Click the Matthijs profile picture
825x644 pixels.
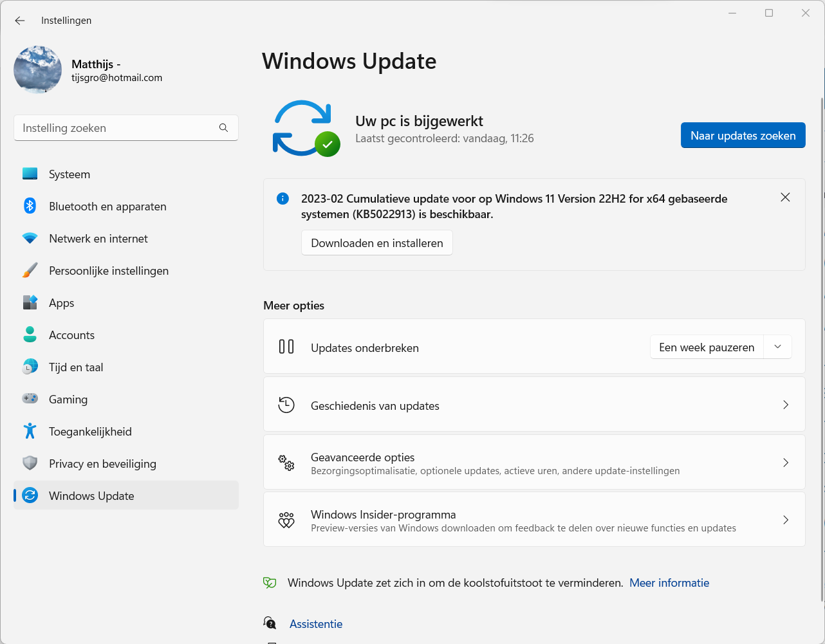click(38, 70)
